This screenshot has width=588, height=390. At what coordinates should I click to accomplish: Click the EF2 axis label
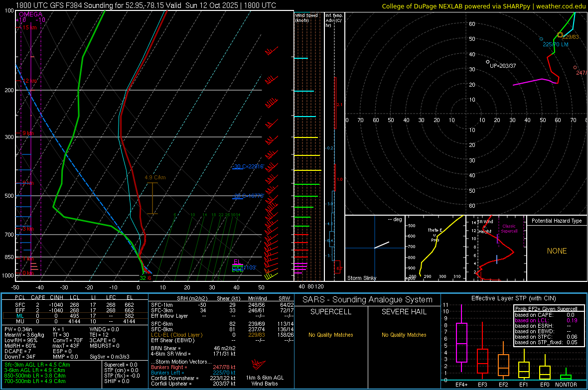[x=503, y=385]
